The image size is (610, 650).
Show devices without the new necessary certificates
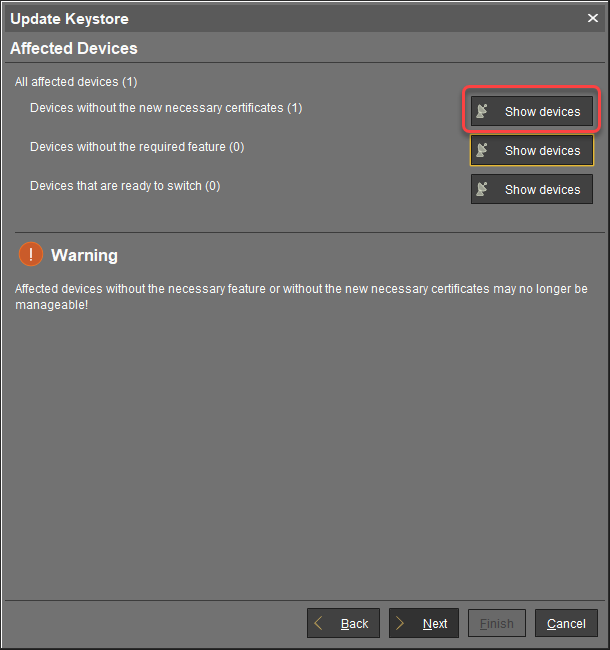tap(532, 112)
